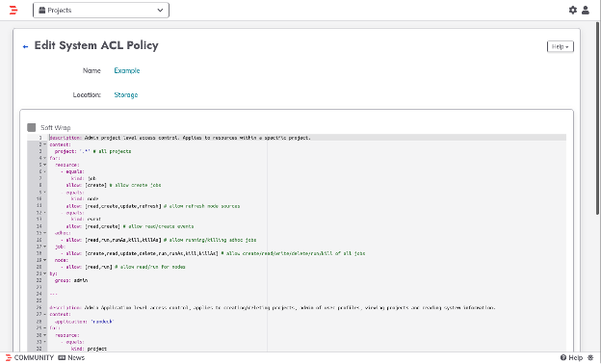Click line 11 allow refresh node sources

pyautogui.click(x=152, y=206)
